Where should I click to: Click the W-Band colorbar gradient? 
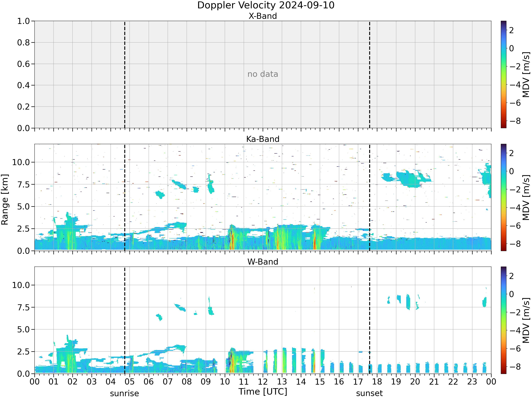(x=503, y=320)
